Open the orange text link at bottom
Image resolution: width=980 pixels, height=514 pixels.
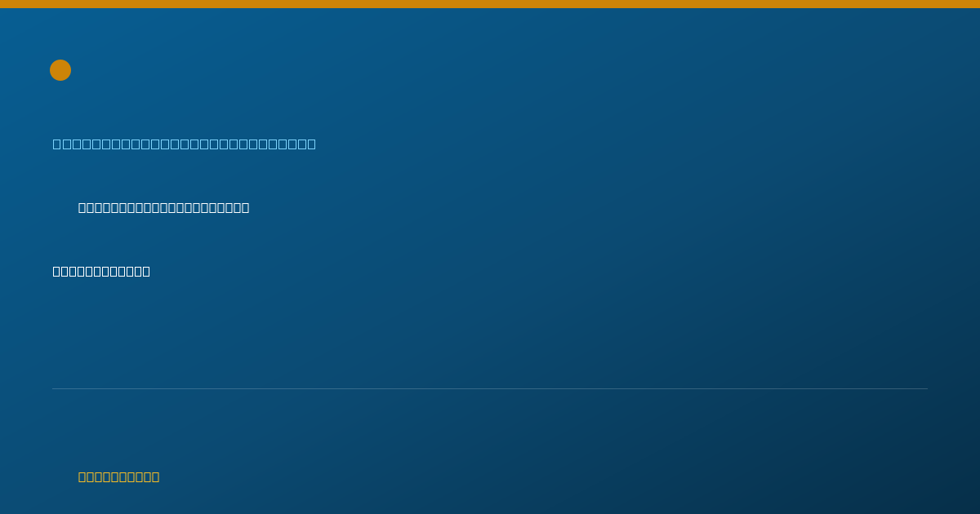[118, 477]
